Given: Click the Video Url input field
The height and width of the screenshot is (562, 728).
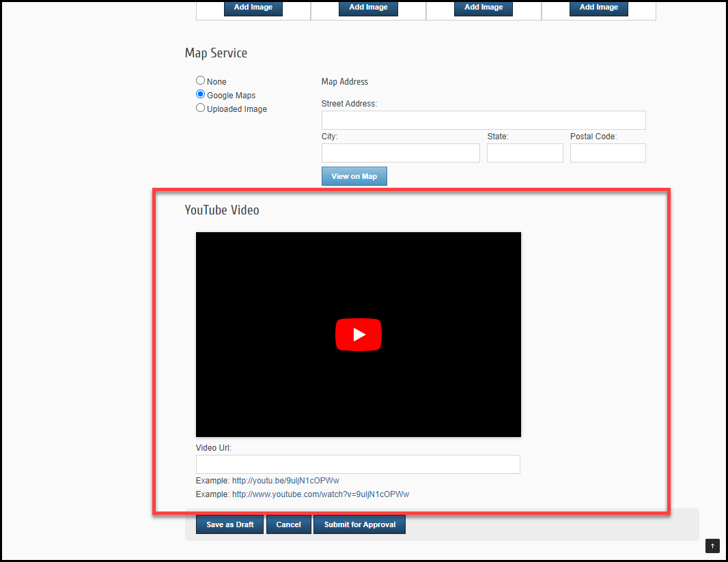Looking at the screenshot, I should click(358, 464).
